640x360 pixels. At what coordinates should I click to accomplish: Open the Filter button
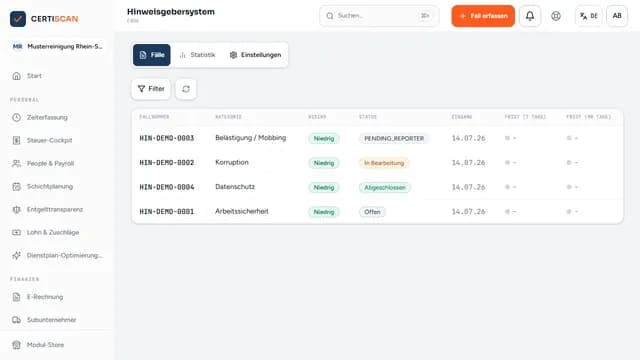click(151, 89)
